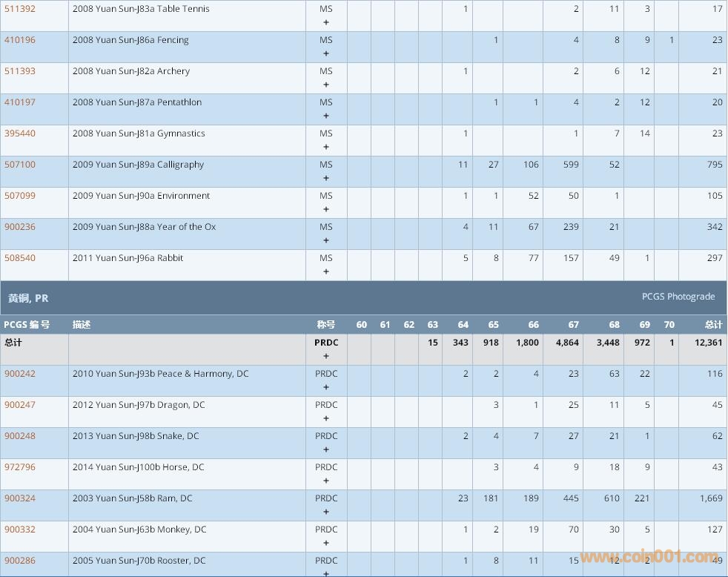
Task: Expand plus under 2011 Rabbit MS row
Action: 326,272
